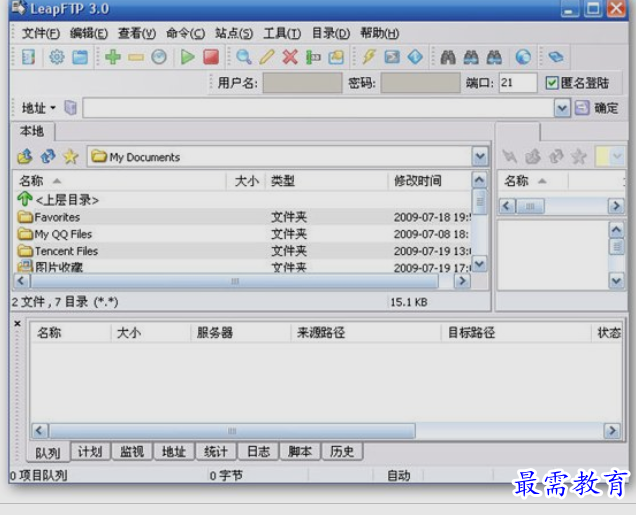The width and height of the screenshot is (636, 515).
Task: Open the 帮助(H) menu
Action: 380,33
